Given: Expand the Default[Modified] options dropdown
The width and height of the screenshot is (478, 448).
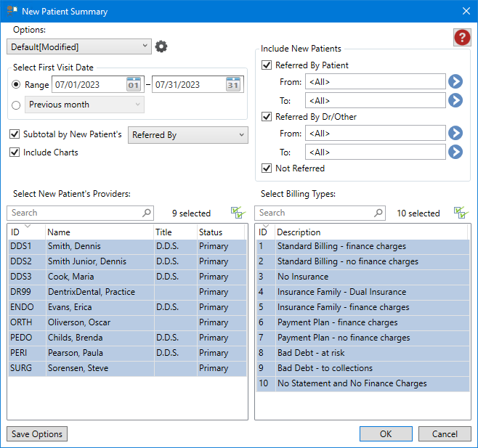Looking at the screenshot, I should pos(78,46).
